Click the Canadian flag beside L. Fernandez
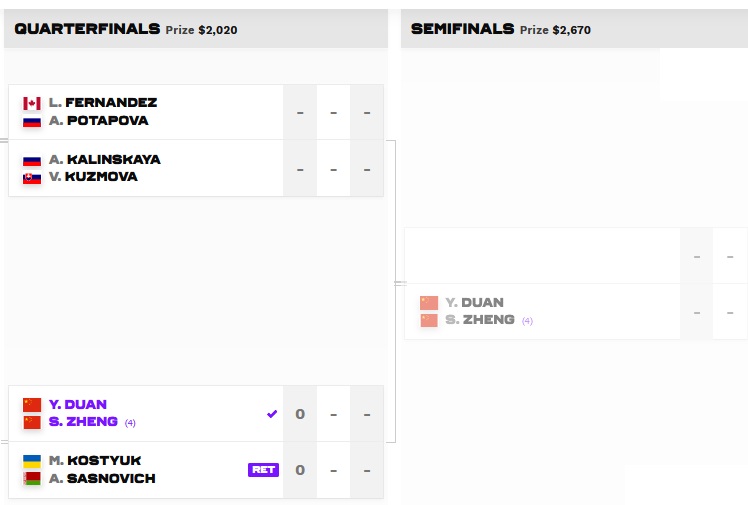The width and height of the screenshot is (748, 505). [x=32, y=103]
